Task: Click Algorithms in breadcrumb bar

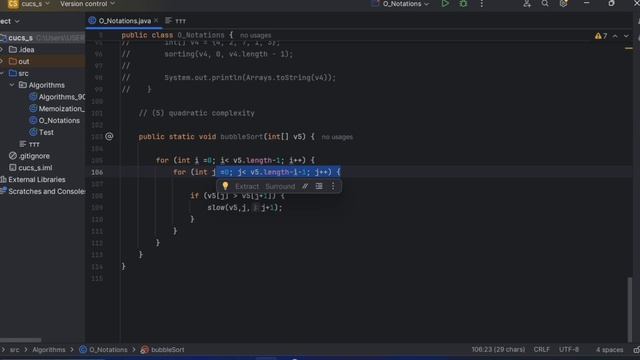Action: coord(49,350)
